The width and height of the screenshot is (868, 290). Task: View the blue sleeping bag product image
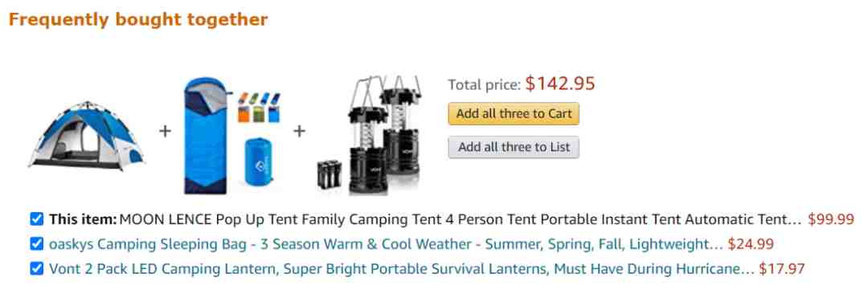click(232, 136)
